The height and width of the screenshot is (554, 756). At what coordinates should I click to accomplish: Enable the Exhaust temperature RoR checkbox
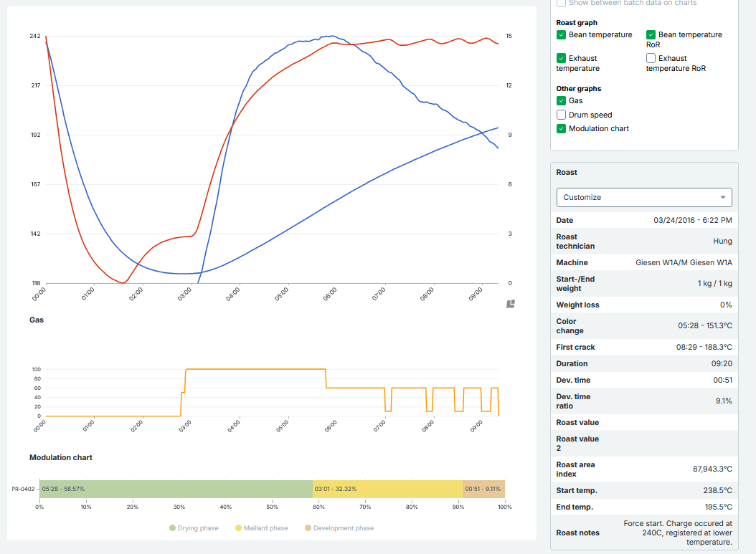pyautogui.click(x=651, y=58)
